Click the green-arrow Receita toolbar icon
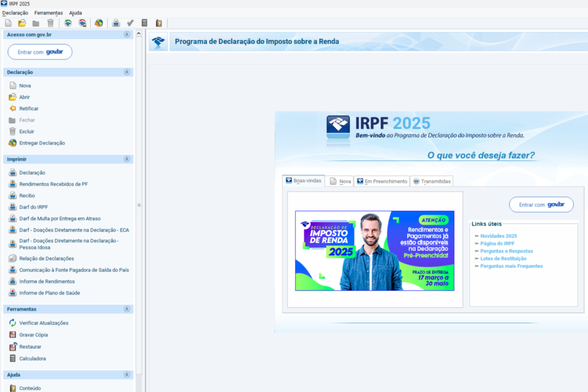588x392 pixels. click(68, 23)
